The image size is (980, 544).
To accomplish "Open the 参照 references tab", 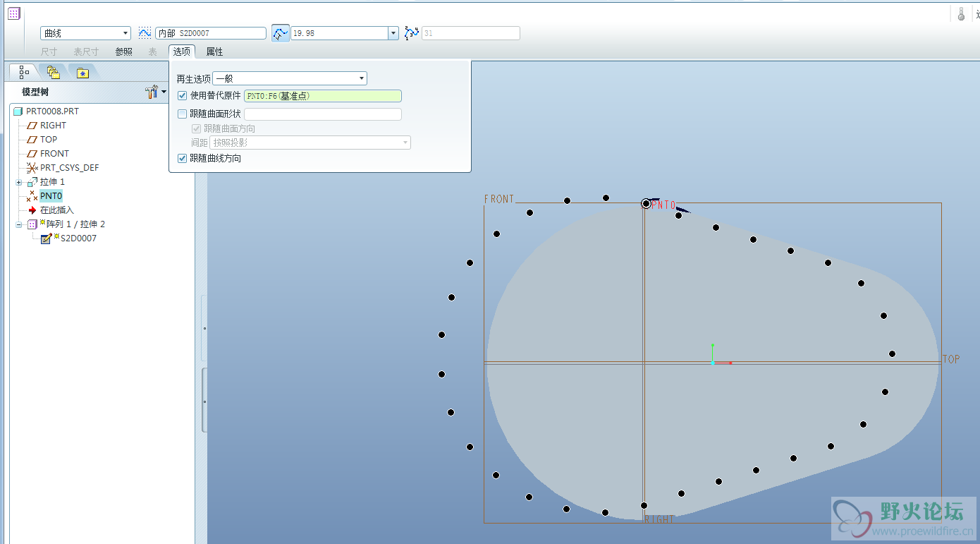I will coord(123,52).
